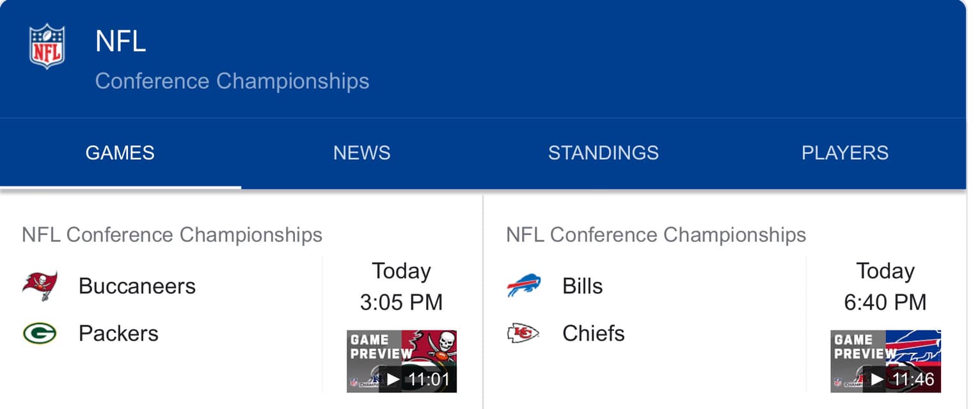Open the NFL header title
Image resolution: width=980 pixels, height=409 pixels.
121,42
